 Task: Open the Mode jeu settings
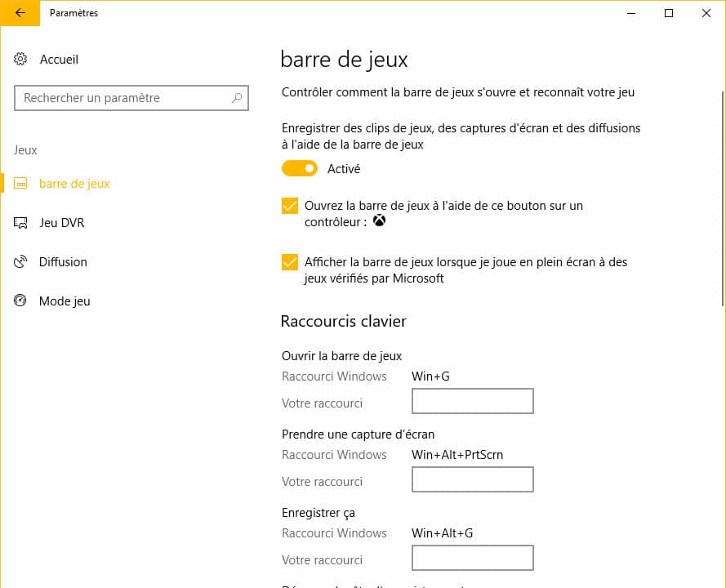coord(65,301)
